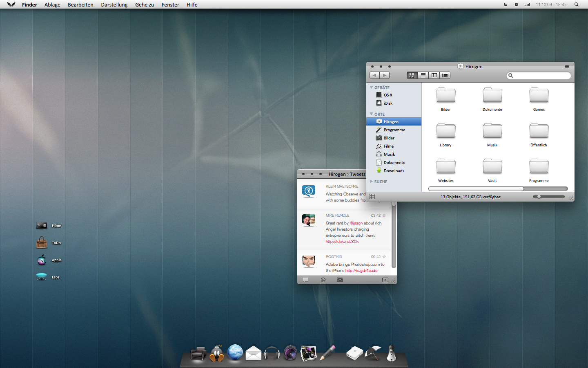Screen dimensions: 588x368
Task: Expand the SUCHE sidebar section
Action: point(371,182)
